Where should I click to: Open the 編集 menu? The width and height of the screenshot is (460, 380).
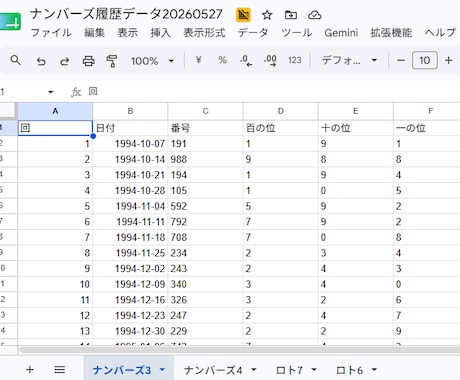[x=94, y=33]
